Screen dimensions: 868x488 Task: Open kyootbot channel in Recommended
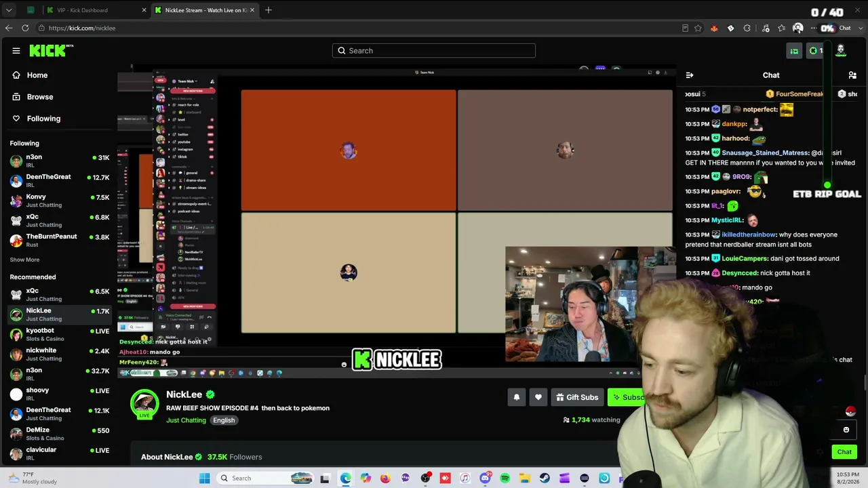point(60,334)
